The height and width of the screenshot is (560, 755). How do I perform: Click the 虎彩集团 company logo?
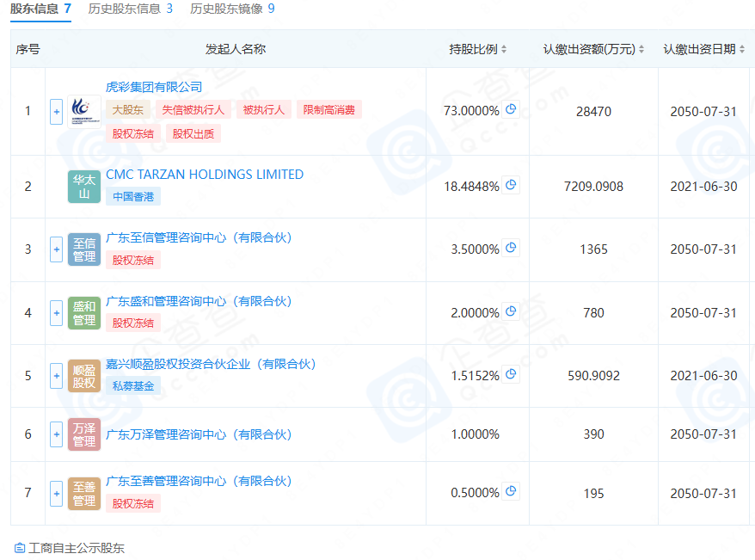tap(84, 111)
